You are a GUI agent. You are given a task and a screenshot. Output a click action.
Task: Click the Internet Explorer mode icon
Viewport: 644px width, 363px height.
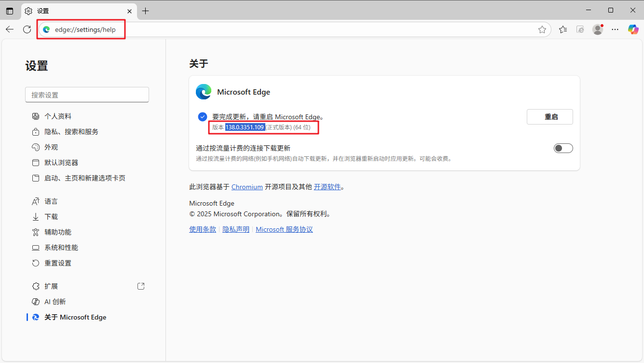pyautogui.click(x=580, y=29)
